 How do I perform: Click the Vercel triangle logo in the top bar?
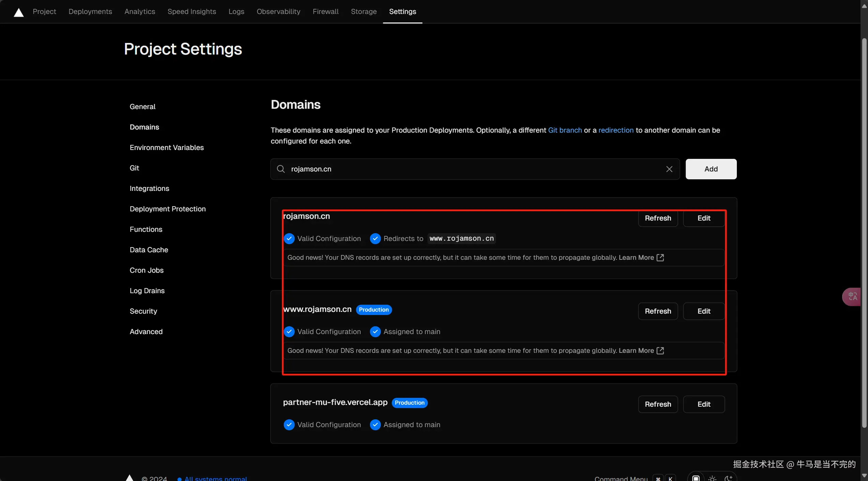[19, 13]
